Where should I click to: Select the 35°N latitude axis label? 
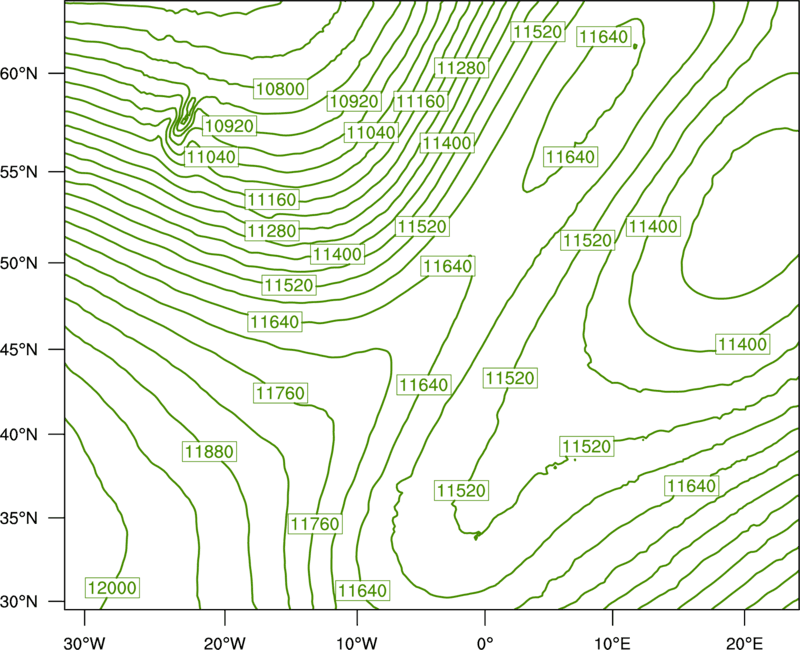click(19, 518)
